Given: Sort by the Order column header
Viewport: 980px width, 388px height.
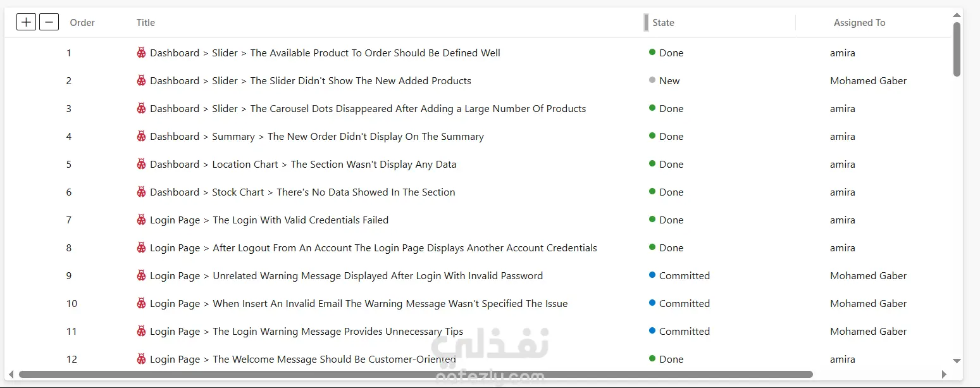Looking at the screenshot, I should click(82, 23).
